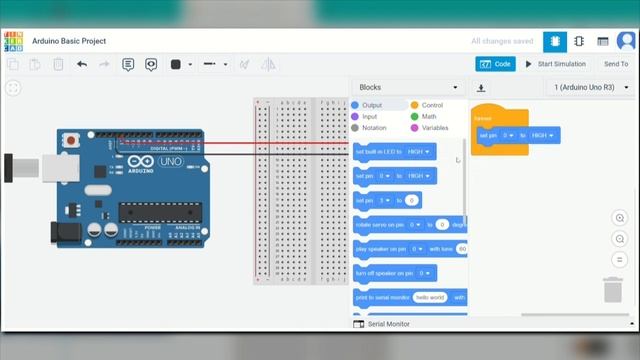This screenshot has width=640, height=360.
Task: Open pin dropdown in rotate servo block
Action: [x=415, y=225]
